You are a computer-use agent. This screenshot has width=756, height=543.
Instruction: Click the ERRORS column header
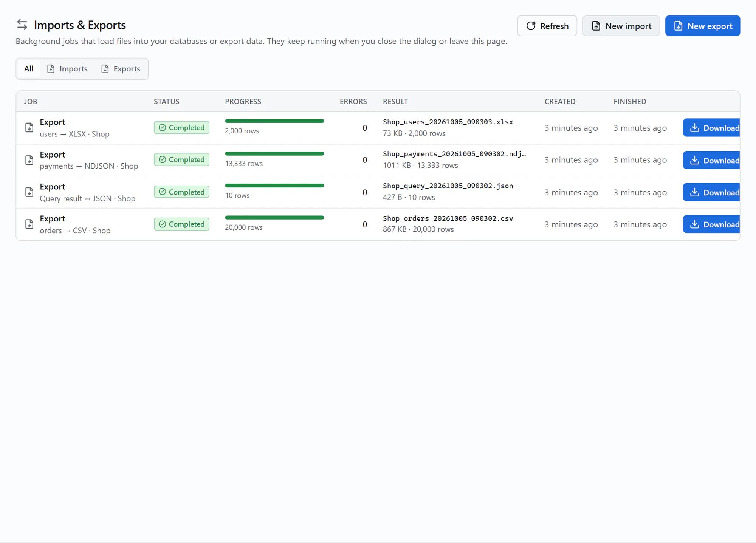point(353,101)
